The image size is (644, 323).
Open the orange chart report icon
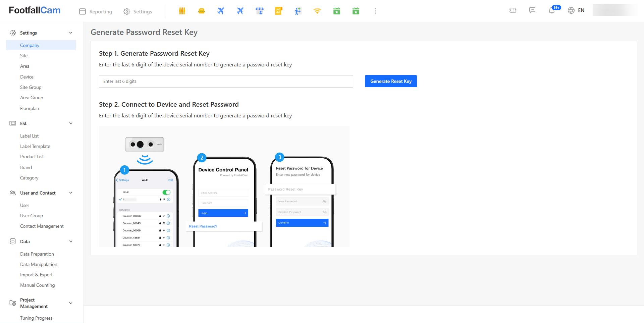[x=278, y=11]
